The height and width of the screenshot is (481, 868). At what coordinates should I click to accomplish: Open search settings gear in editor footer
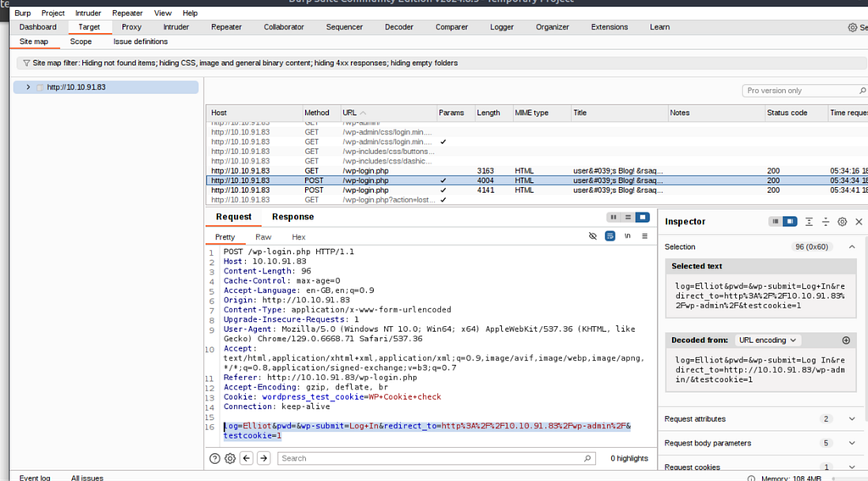click(x=230, y=458)
